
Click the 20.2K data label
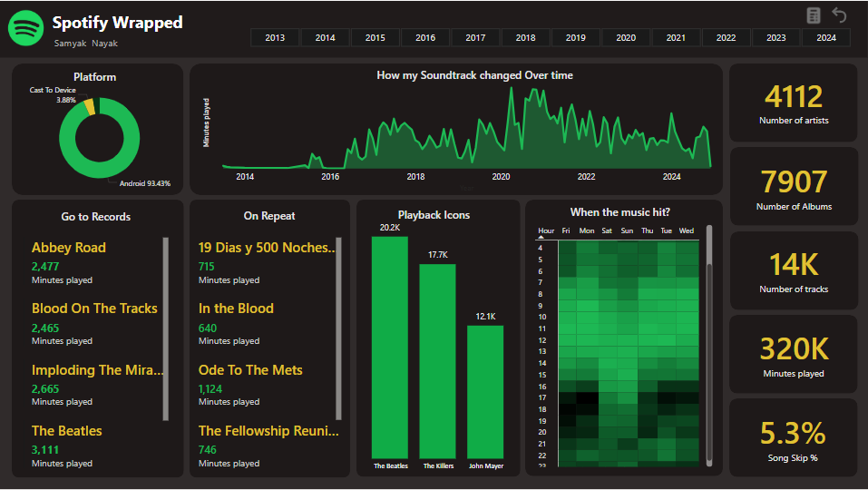pos(390,228)
